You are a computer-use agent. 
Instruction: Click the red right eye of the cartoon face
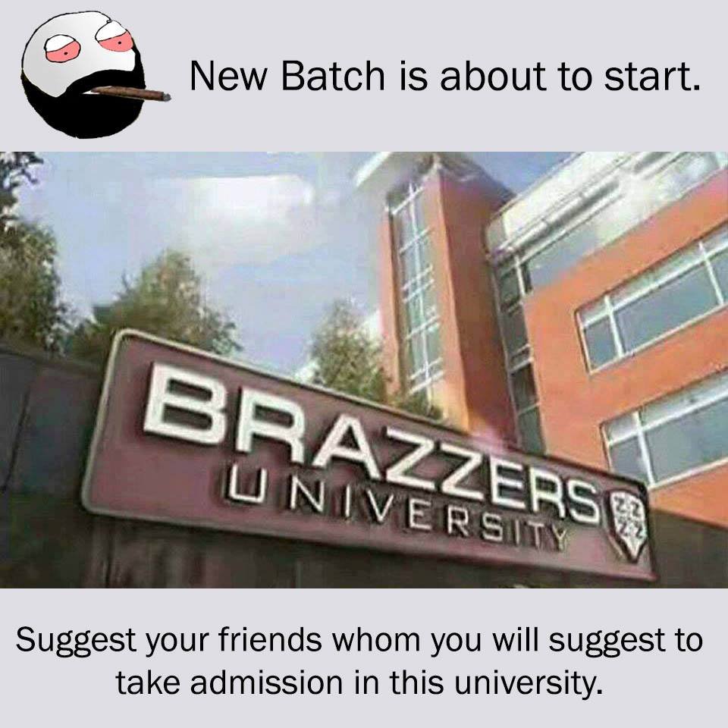coord(115,39)
